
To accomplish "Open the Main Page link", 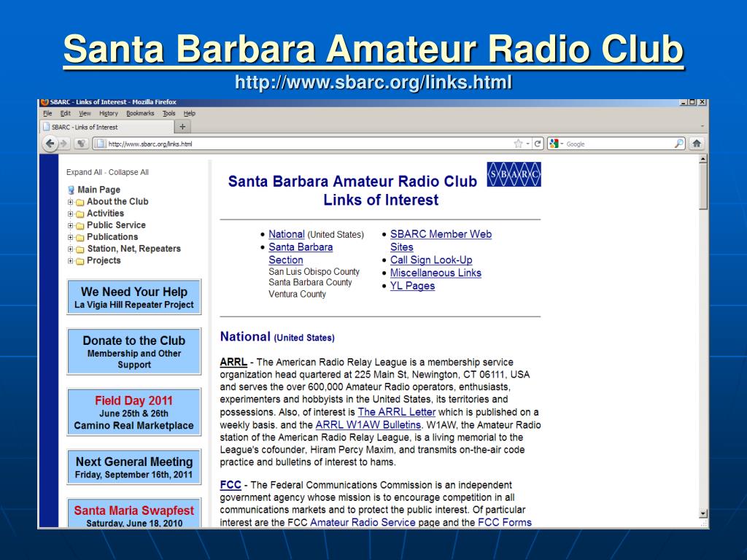I will (x=99, y=190).
